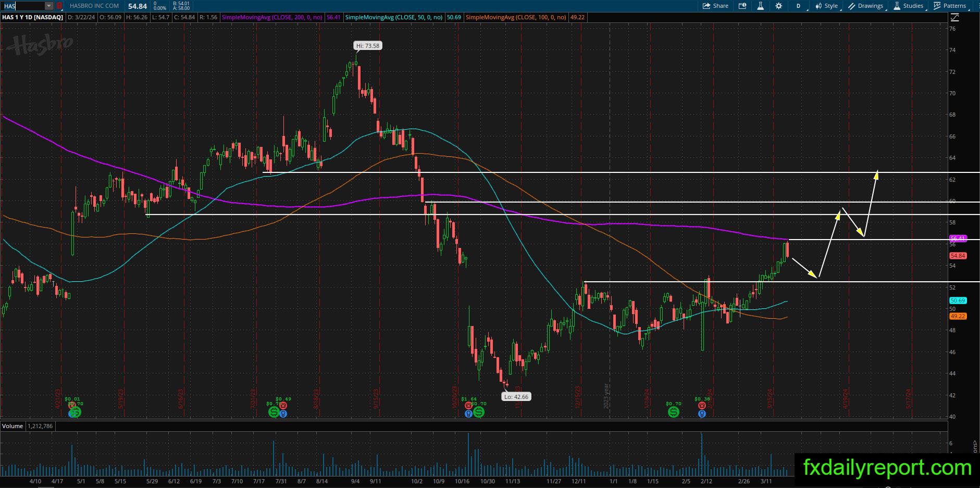This screenshot has width=980, height=488.
Task: Open the D timeframe dropdown
Action: (x=798, y=6)
